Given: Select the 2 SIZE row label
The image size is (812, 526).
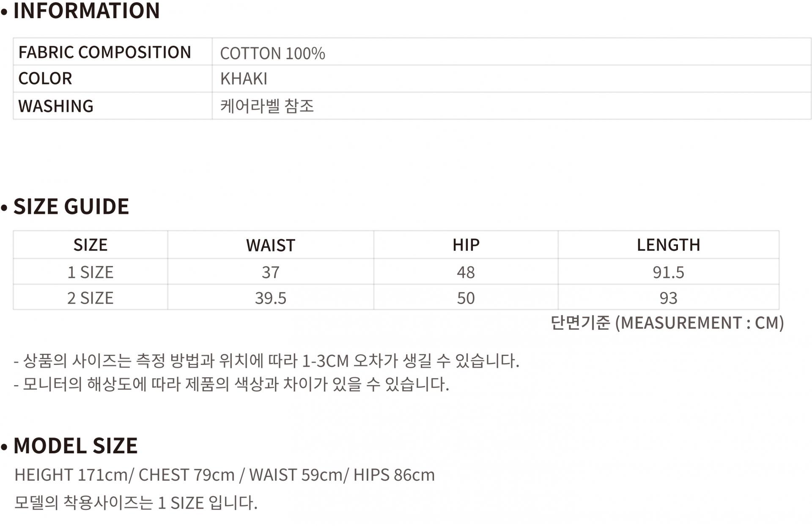Looking at the screenshot, I should (91, 298).
